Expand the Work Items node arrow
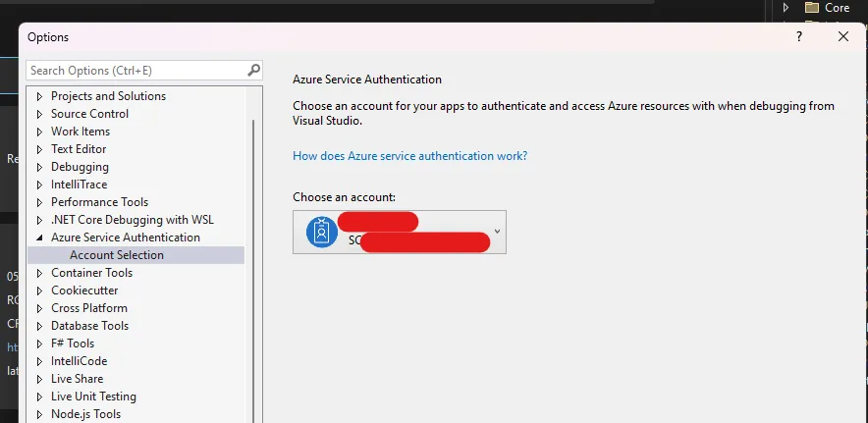Viewport: 868px width, 423px height. pyautogui.click(x=39, y=132)
